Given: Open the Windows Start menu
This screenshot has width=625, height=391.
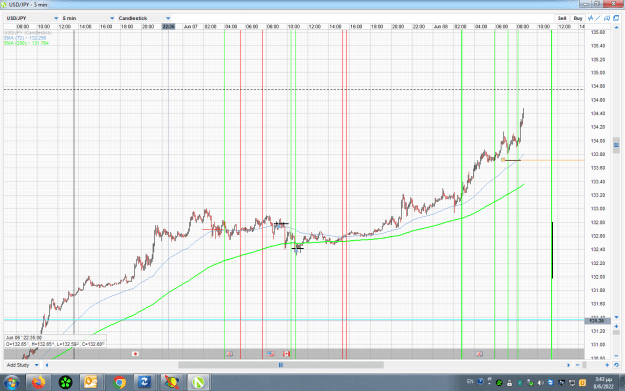Looking at the screenshot, I should click(x=11, y=383).
